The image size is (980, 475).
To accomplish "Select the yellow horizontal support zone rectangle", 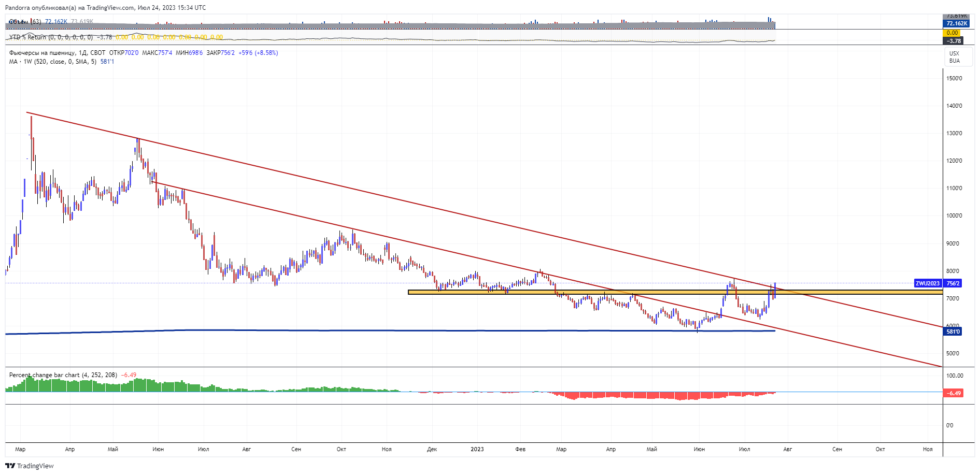I will 675,292.
